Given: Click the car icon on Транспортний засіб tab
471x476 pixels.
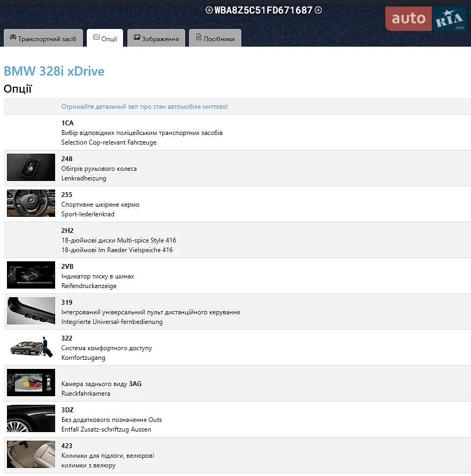Looking at the screenshot, I should pyautogui.click(x=13, y=37).
